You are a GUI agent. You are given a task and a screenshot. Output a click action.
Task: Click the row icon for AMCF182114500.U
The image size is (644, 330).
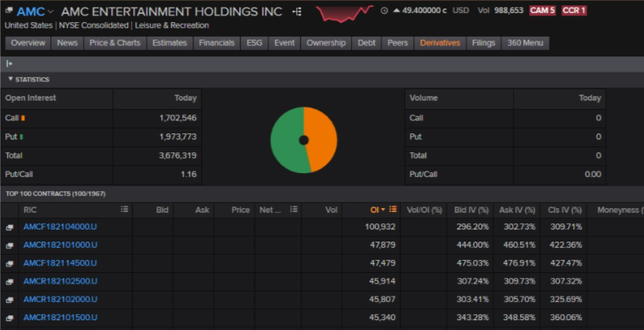pos(9,264)
